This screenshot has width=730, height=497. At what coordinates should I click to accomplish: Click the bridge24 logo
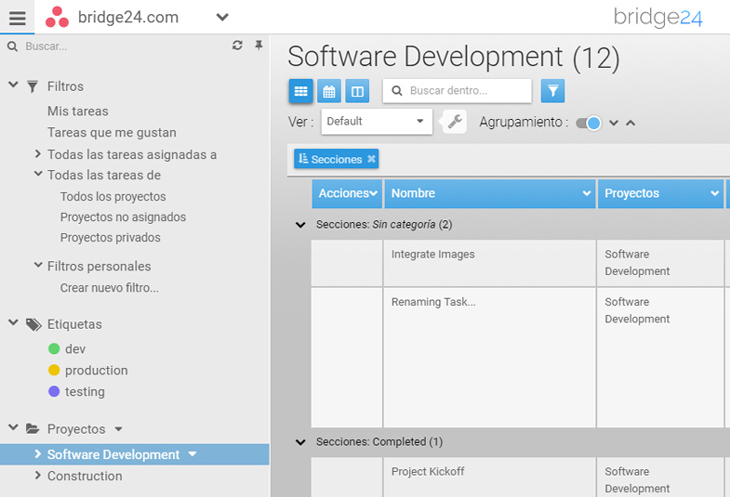point(658,17)
